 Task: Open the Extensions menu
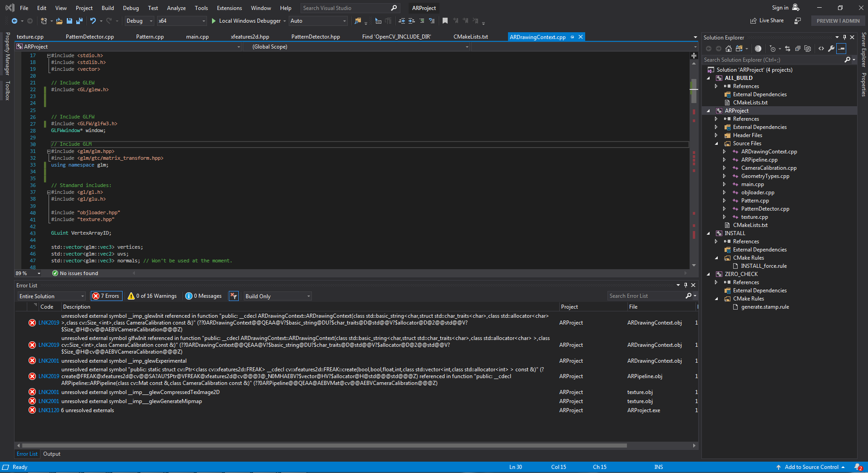click(229, 8)
